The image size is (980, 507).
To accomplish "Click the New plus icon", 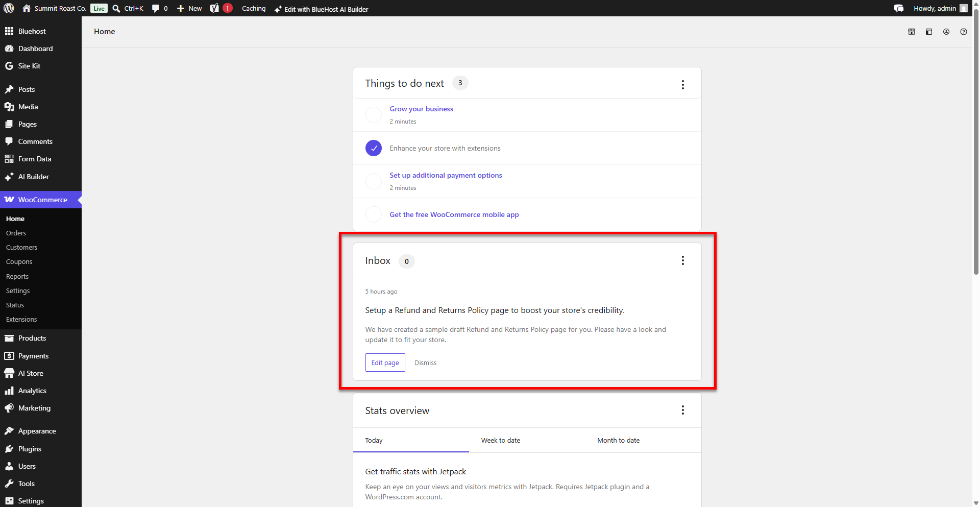I will (x=180, y=9).
